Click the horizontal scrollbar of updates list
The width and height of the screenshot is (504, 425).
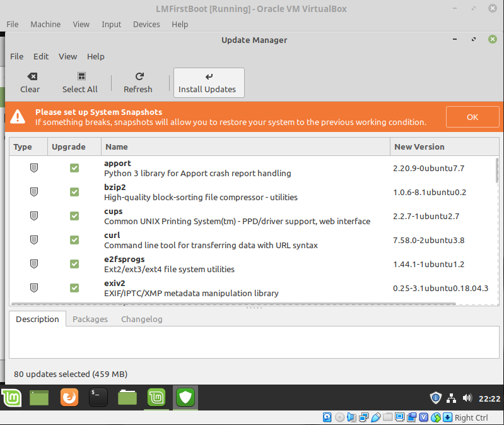[x=233, y=303]
